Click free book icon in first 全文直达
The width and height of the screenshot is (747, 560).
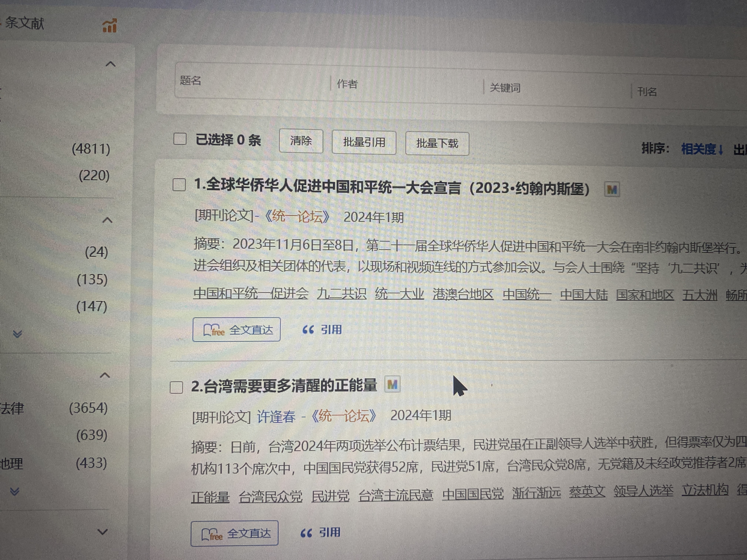click(214, 330)
